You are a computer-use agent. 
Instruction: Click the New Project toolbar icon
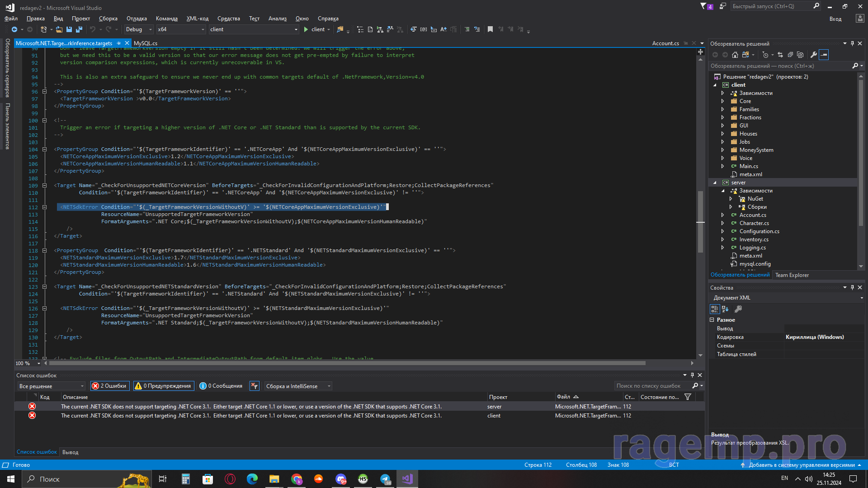point(43,29)
